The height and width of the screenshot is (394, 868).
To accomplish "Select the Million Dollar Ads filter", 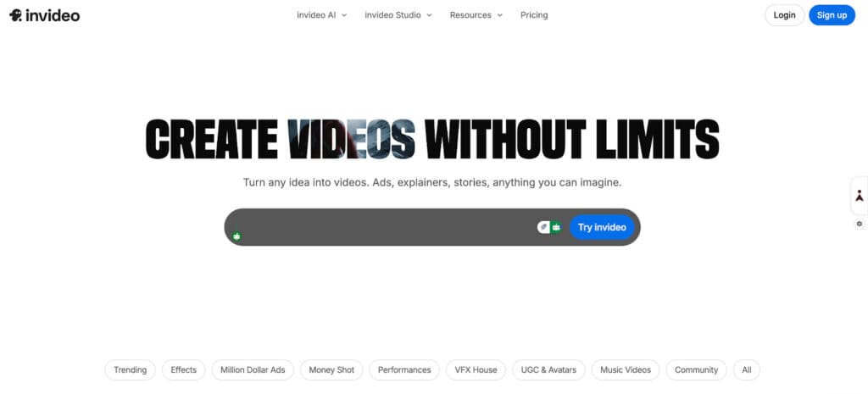I will (253, 370).
